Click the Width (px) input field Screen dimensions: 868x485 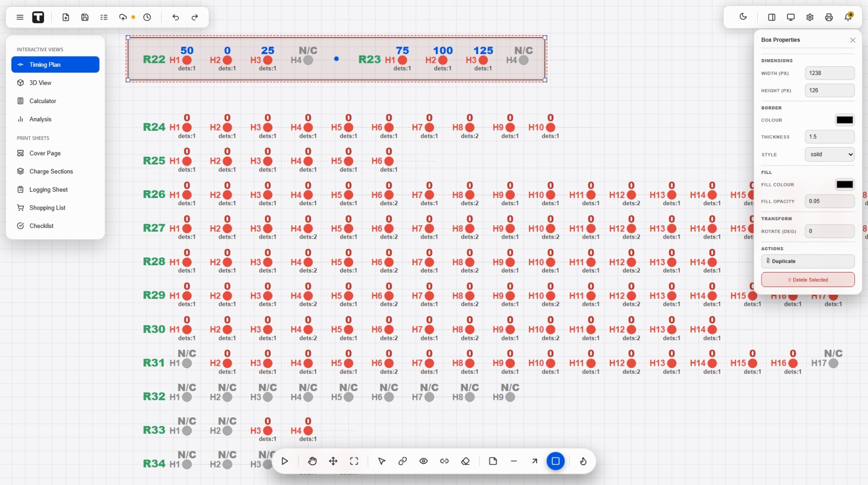click(x=829, y=73)
